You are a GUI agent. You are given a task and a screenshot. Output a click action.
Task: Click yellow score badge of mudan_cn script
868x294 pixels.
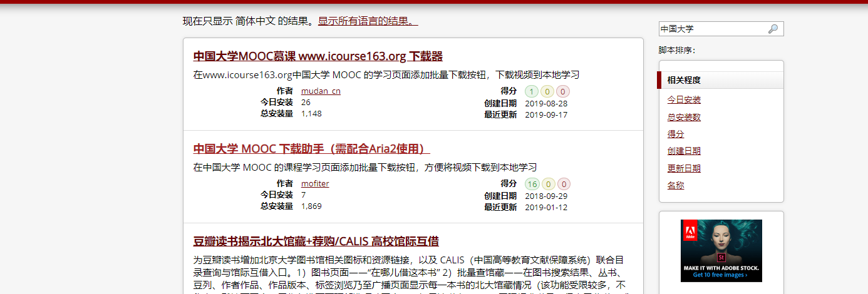[547, 91]
